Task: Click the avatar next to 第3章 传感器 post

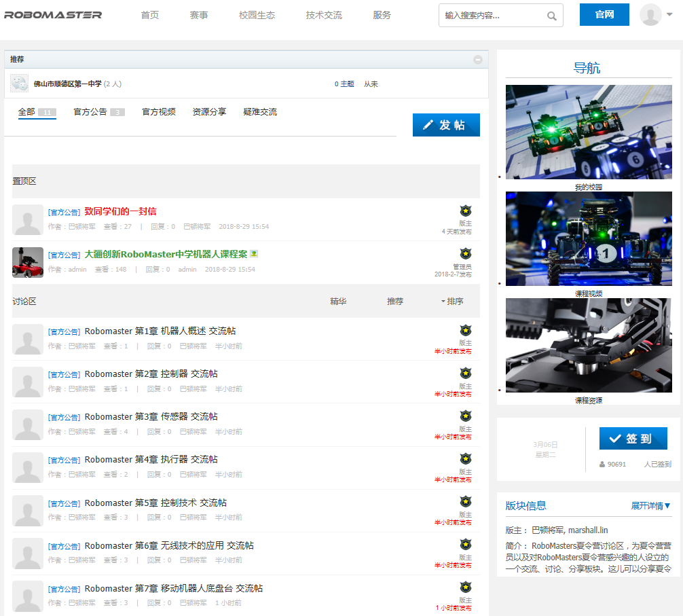Action: click(27, 424)
